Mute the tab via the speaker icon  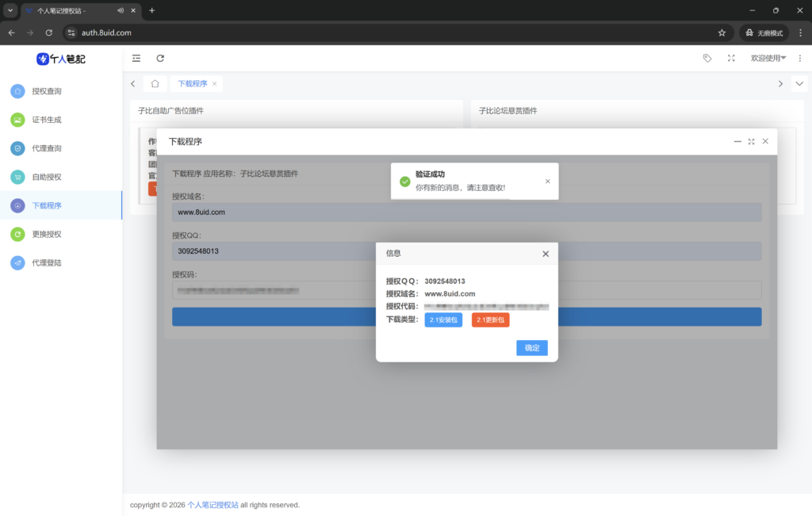point(121,10)
